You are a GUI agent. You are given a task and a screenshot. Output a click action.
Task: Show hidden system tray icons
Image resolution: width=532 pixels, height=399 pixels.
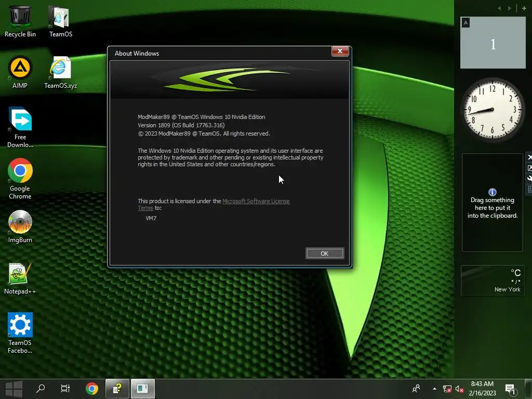(435, 389)
